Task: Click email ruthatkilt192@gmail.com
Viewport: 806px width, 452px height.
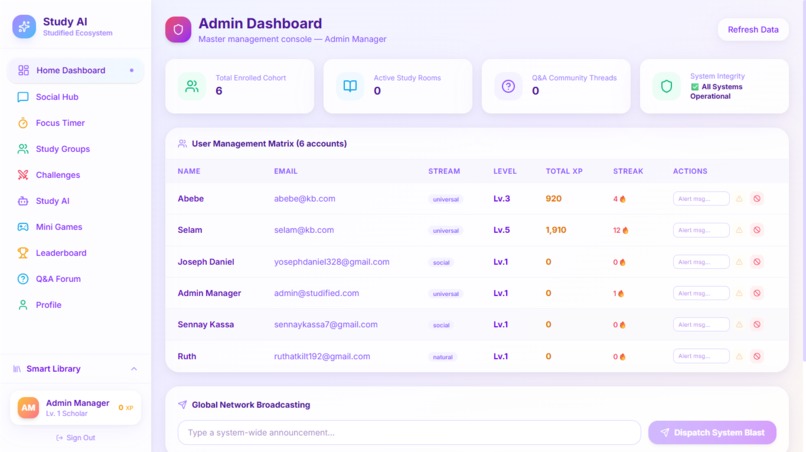Action: click(x=322, y=356)
